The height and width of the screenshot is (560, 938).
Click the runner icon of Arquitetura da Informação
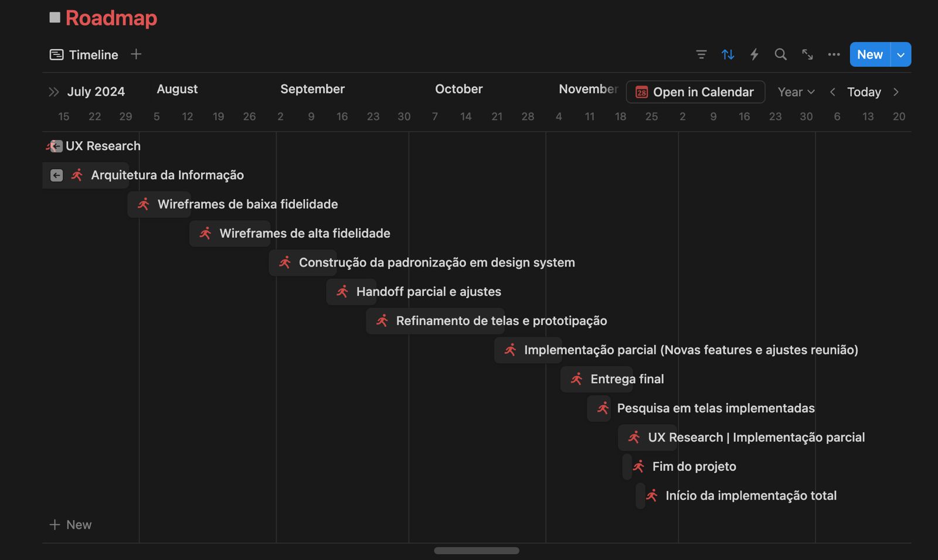tap(77, 175)
